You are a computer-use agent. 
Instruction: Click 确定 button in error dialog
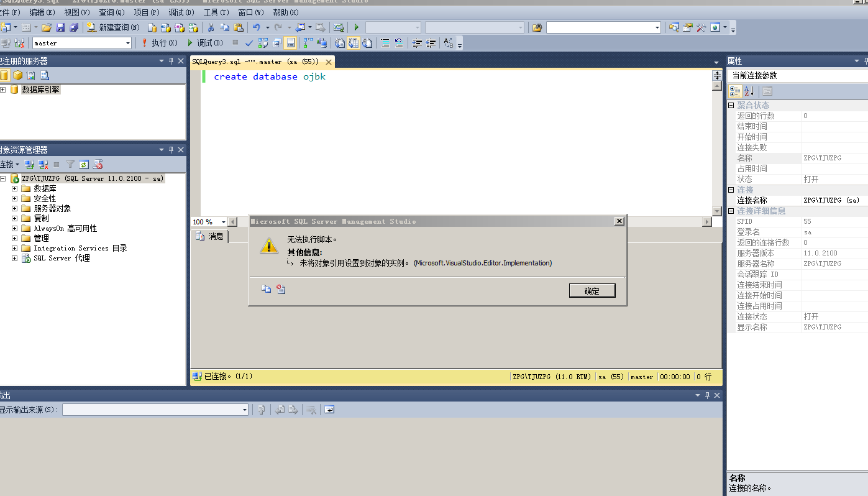click(x=592, y=290)
